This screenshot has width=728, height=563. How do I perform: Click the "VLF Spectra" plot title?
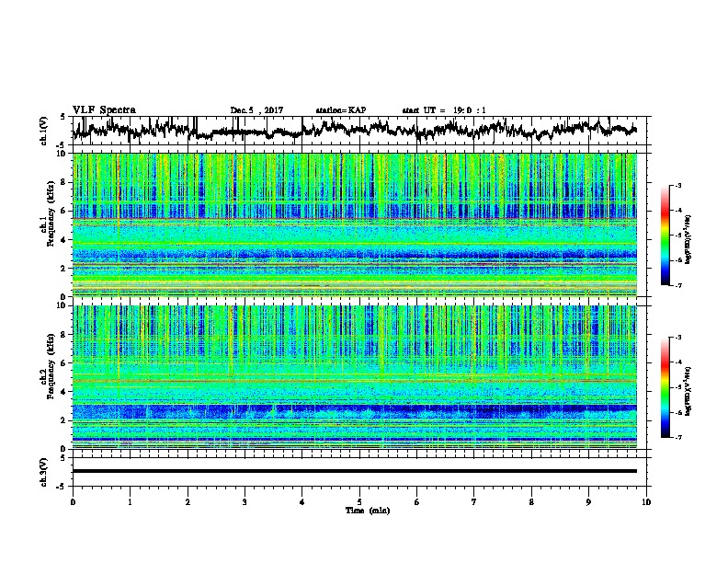pyautogui.click(x=104, y=110)
